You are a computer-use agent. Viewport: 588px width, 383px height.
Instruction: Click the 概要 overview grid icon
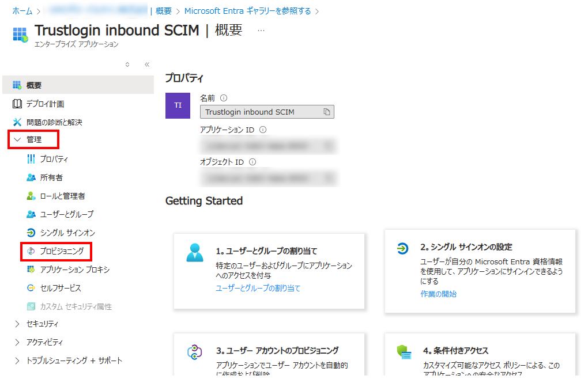(17, 85)
